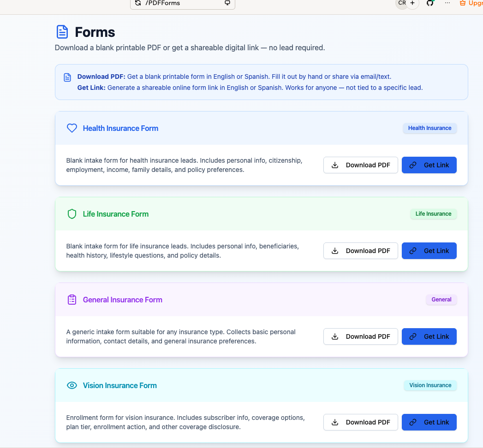This screenshot has width=483, height=448.
Task: Click the Upgrade crown button
Action: click(471, 3)
